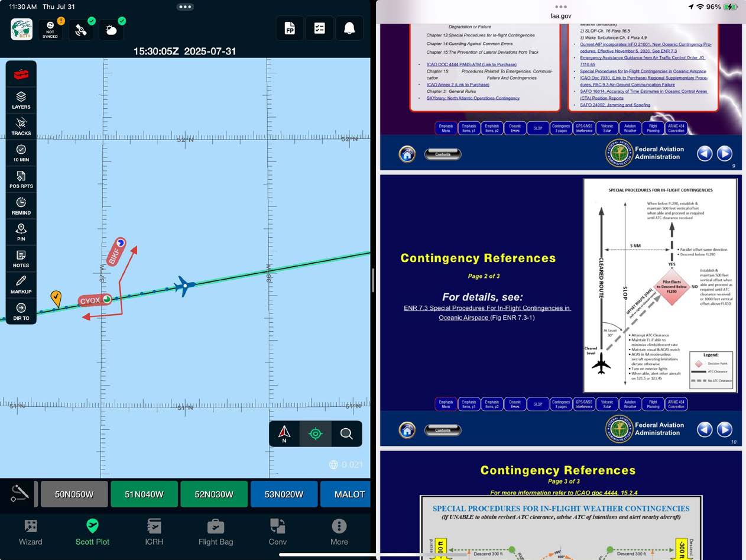Open Emergency Assistance Guidance ATC Order link
746x560 pixels.
point(643,61)
